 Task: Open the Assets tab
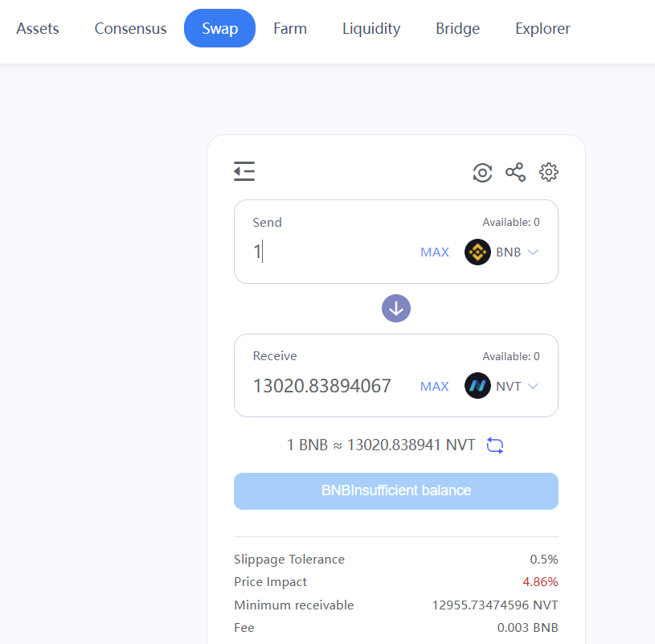38,28
